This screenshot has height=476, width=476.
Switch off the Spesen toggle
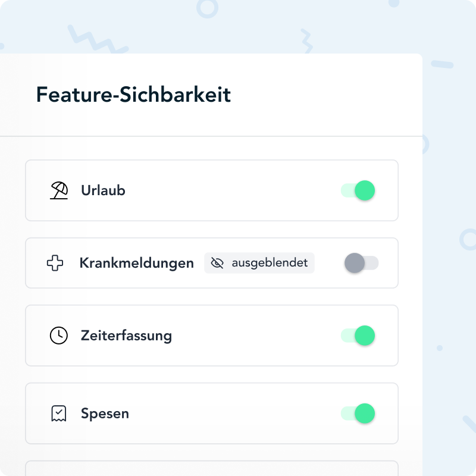coord(359,414)
